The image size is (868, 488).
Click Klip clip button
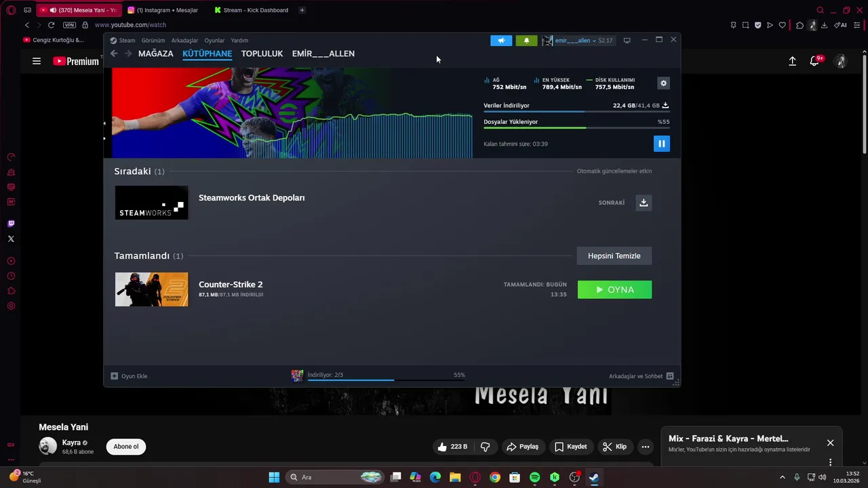pyautogui.click(x=615, y=447)
